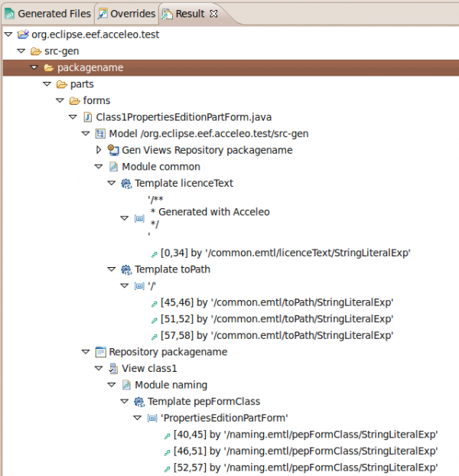This screenshot has height=476, width=459.
Task: Open the Overrides tab
Action: [x=127, y=13]
